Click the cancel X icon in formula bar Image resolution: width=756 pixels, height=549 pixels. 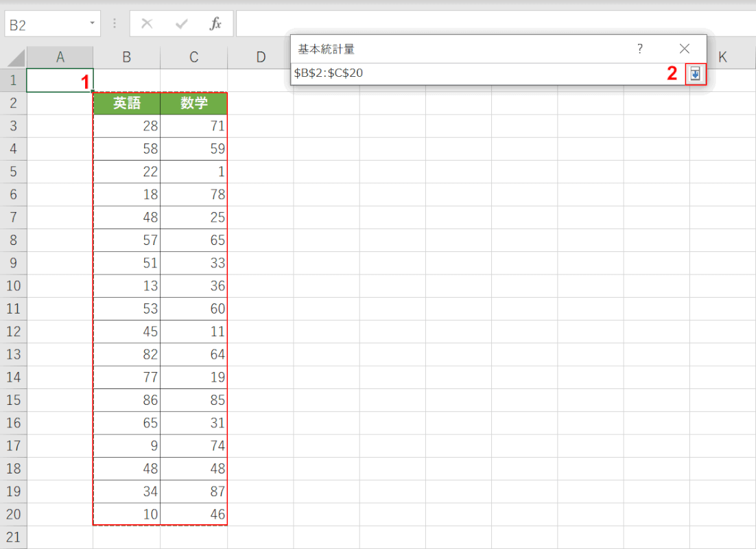click(x=146, y=24)
